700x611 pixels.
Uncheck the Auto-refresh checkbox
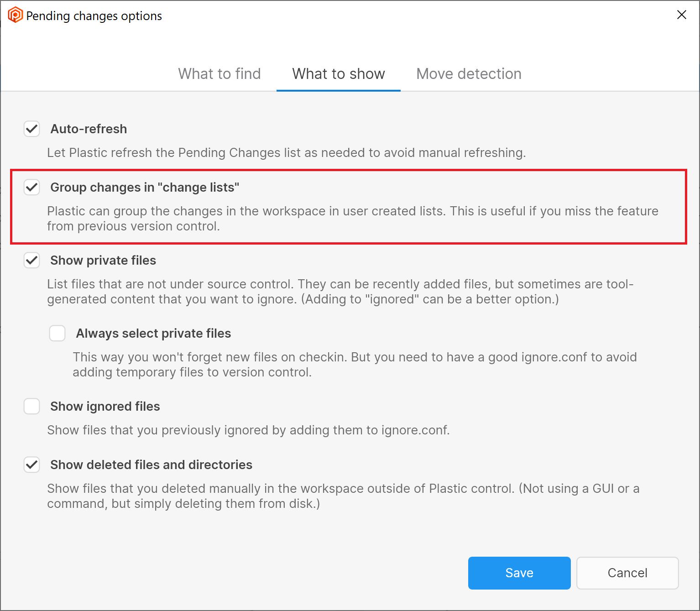coord(32,129)
